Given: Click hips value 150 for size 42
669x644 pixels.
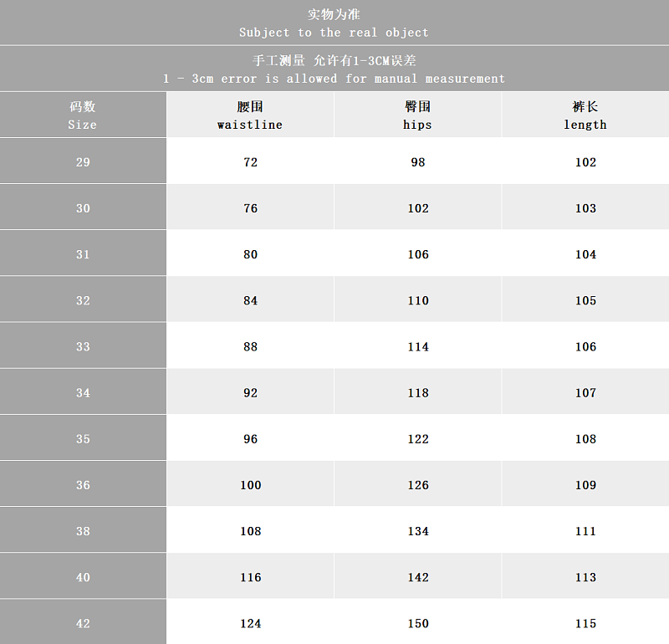Looking at the screenshot, I should point(417,622).
